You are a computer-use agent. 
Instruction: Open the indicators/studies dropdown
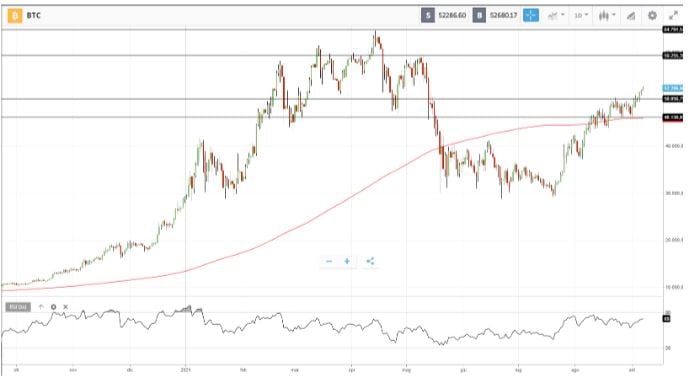pyautogui.click(x=556, y=15)
